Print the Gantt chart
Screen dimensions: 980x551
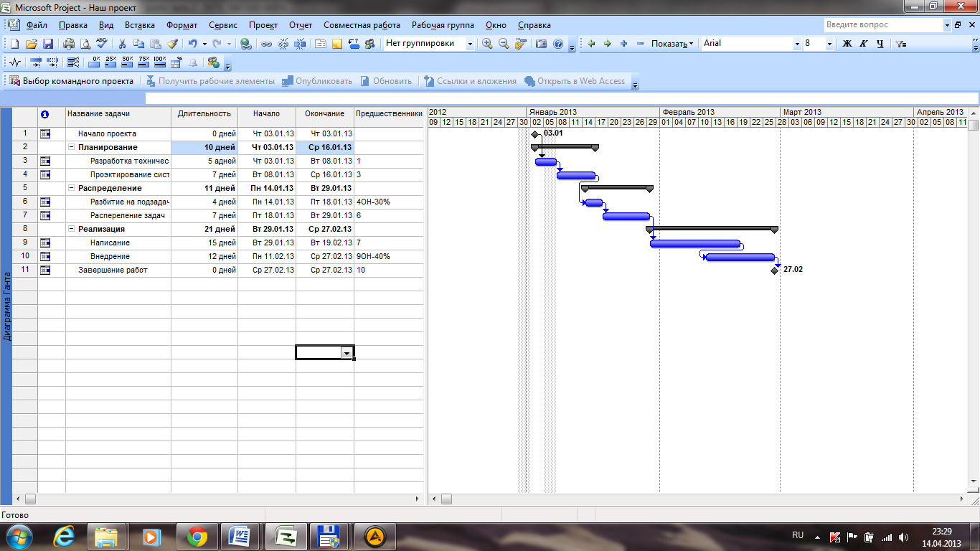click(x=69, y=44)
